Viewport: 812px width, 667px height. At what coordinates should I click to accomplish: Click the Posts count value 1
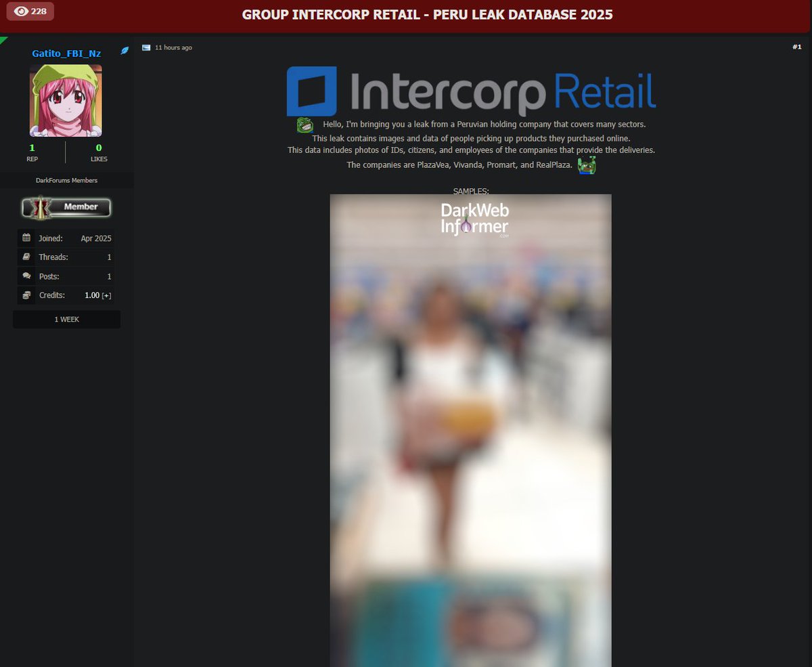[x=110, y=276]
